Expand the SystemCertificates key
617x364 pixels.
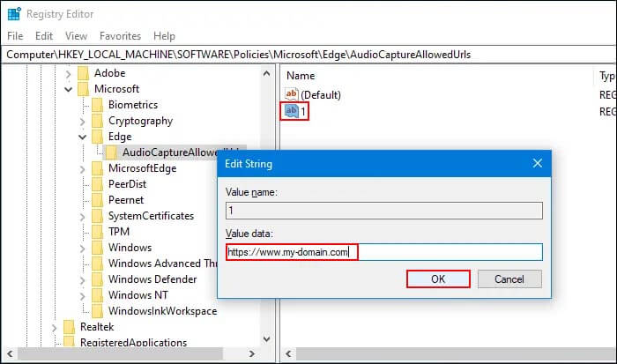pos(82,217)
